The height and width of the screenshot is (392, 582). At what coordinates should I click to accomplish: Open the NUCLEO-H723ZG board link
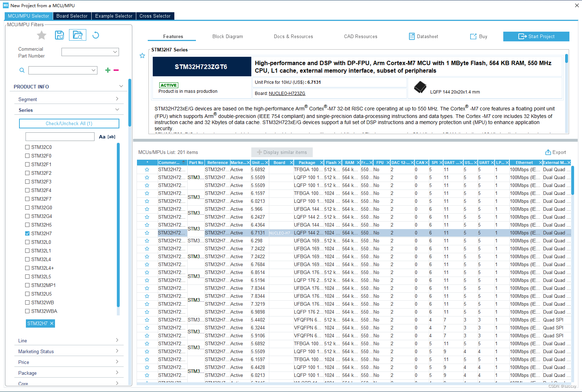[287, 94]
